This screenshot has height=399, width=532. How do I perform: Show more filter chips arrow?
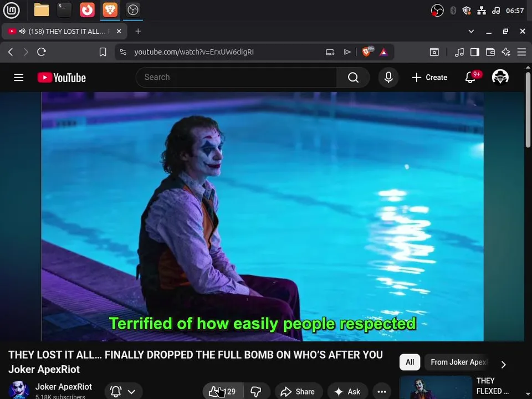coord(504,365)
